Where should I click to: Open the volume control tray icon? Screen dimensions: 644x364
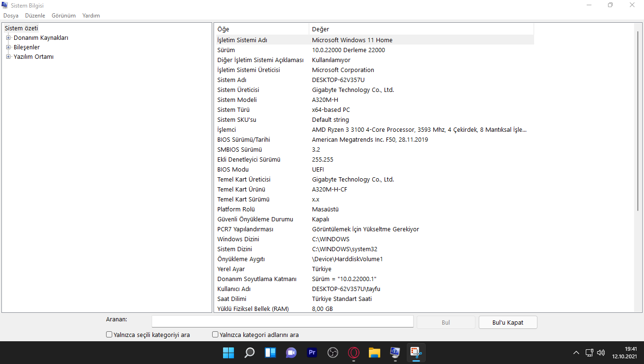pos(601,353)
